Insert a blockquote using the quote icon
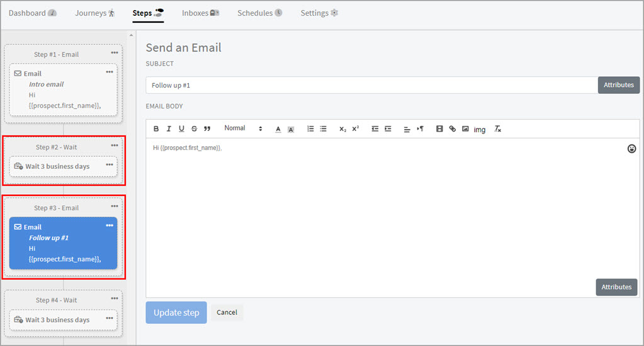The image size is (644, 346). (x=207, y=129)
